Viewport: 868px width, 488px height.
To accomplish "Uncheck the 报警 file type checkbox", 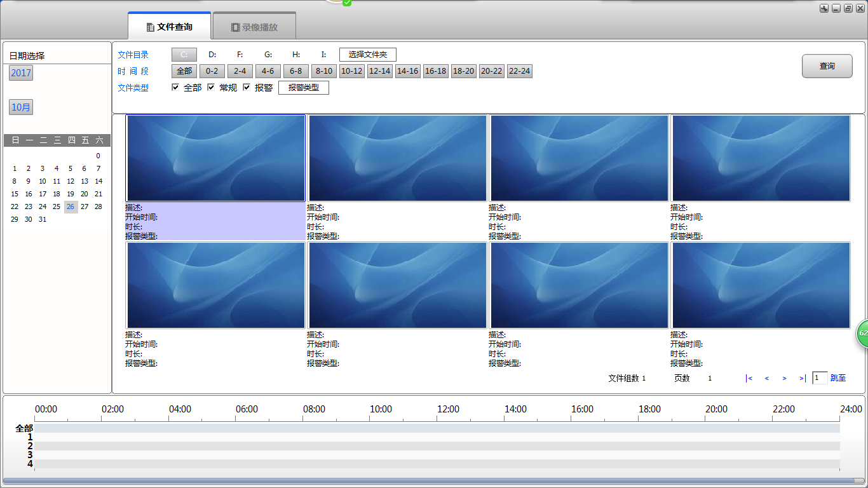I will pyautogui.click(x=247, y=88).
